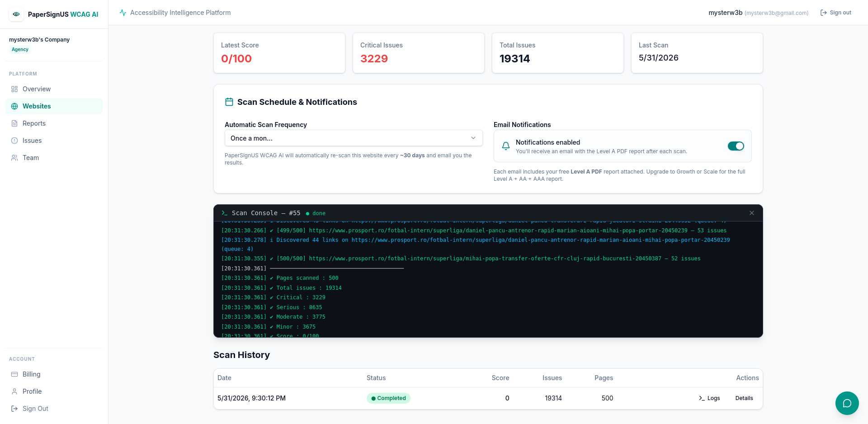Click Accessibility Intelligence Platform title

[180, 13]
